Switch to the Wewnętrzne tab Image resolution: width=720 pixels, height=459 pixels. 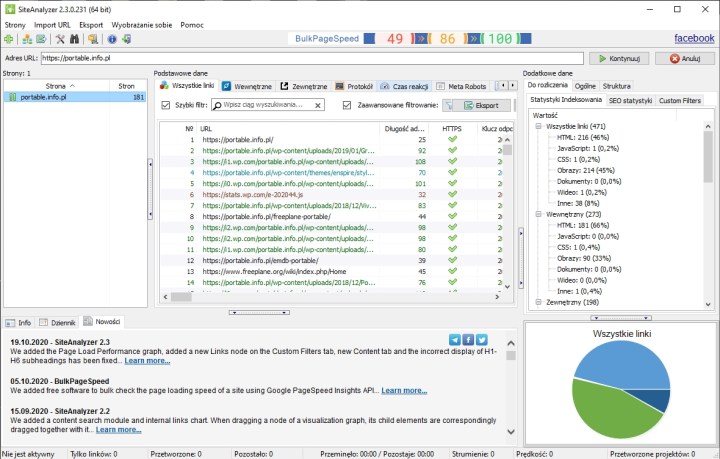pyautogui.click(x=247, y=86)
